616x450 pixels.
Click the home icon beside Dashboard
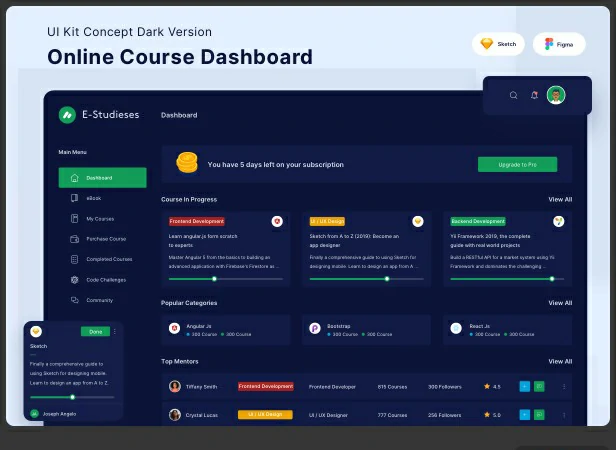click(74, 178)
